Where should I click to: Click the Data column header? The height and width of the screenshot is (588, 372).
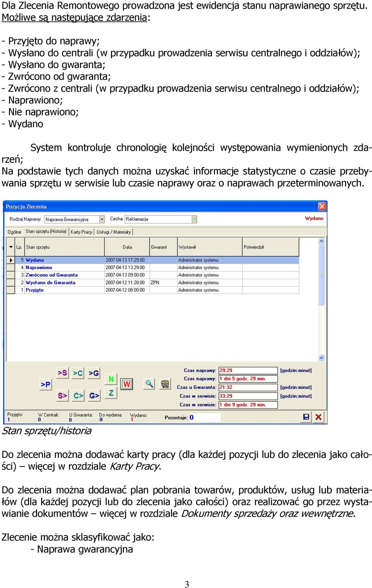[x=127, y=247]
